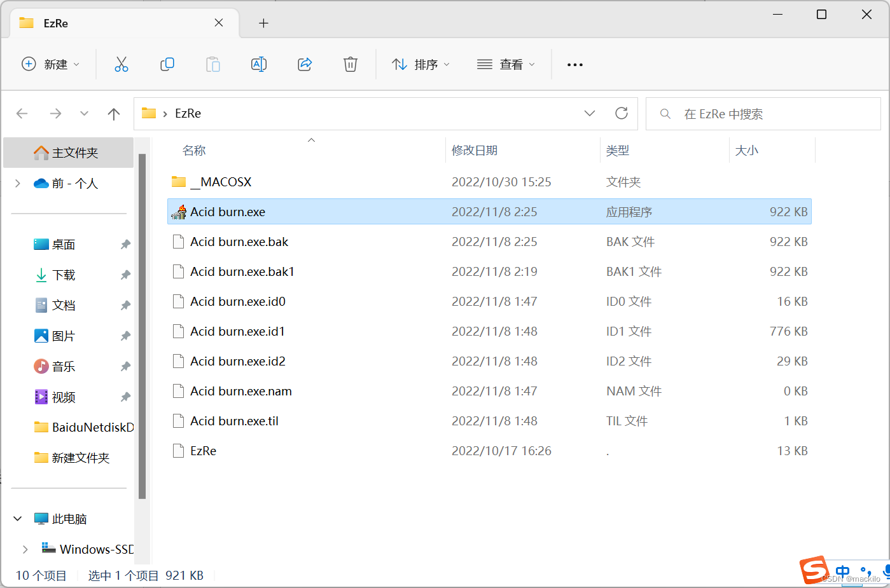The width and height of the screenshot is (890, 588).
Task: Open the BaiduNetdiskD folder in sidebar
Action: coord(83,427)
